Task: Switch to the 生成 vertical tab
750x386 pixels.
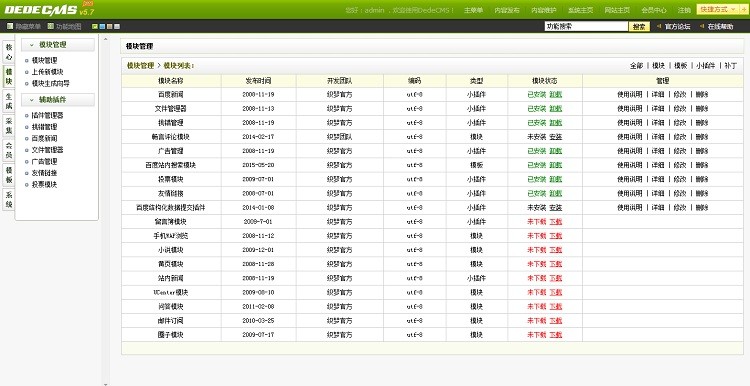Action: coord(9,101)
